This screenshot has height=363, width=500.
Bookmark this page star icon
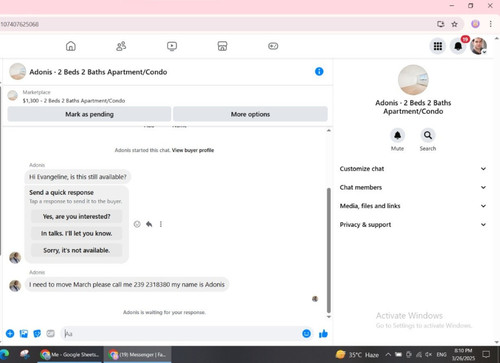(454, 24)
